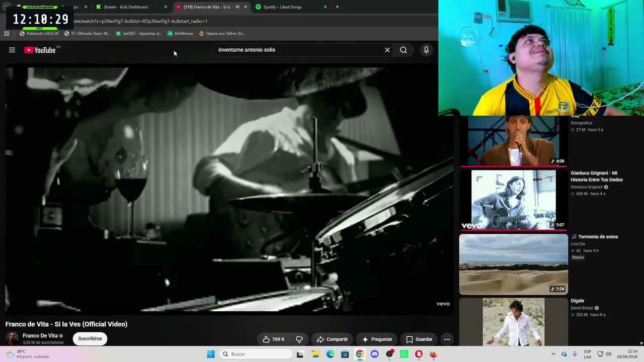Clear the YouTube search text
Screen dimensions: 644x362
coord(387,50)
